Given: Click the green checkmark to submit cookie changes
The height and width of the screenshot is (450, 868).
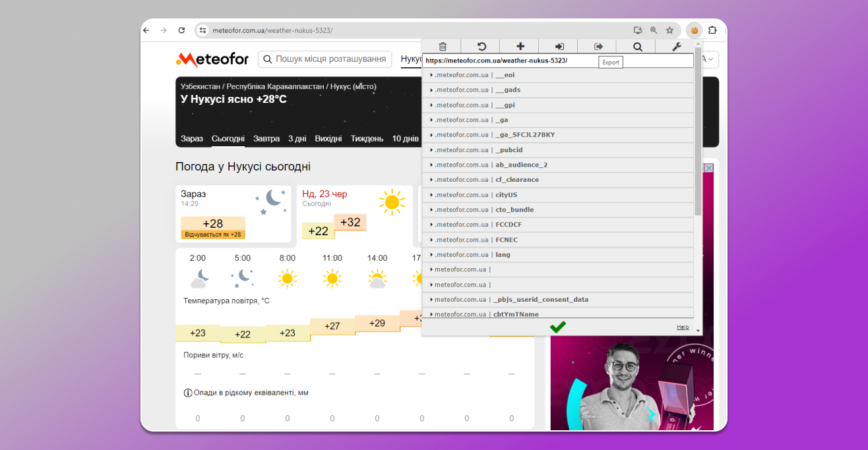Looking at the screenshot, I should pyautogui.click(x=558, y=327).
